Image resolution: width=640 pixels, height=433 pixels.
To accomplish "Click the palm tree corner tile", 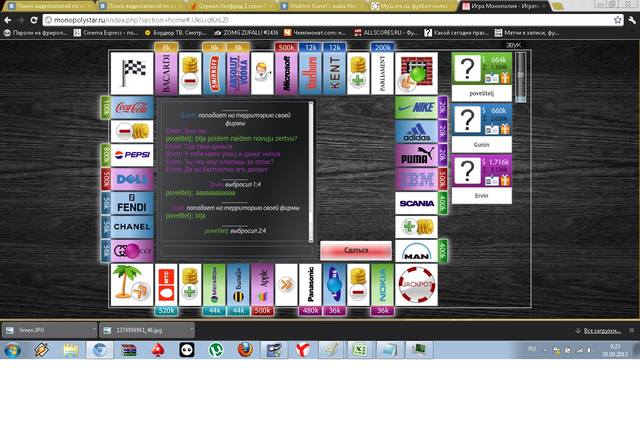I will pyautogui.click(x=132, y=285).
